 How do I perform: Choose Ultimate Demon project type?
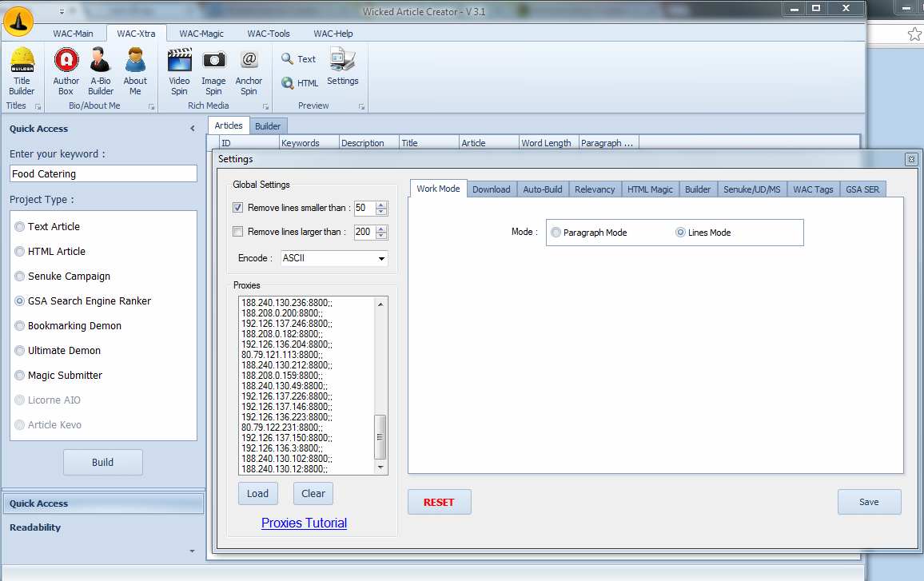(x=58, y=351)
